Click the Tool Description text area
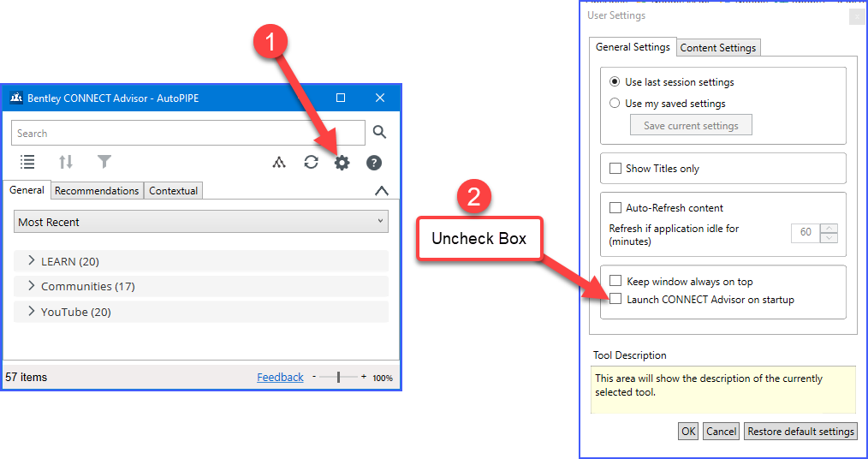 [723, 390]
